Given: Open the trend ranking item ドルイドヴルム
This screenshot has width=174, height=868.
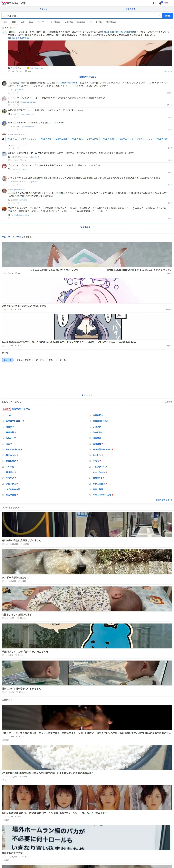Looking at the screenshot, I should tap(13, 449).
